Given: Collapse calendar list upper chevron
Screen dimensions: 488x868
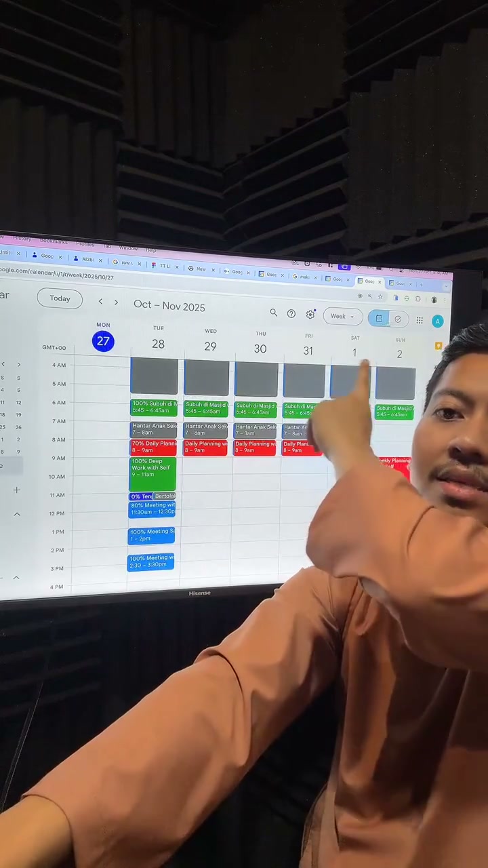Looking at the screenshot, I should coord(17,514).
